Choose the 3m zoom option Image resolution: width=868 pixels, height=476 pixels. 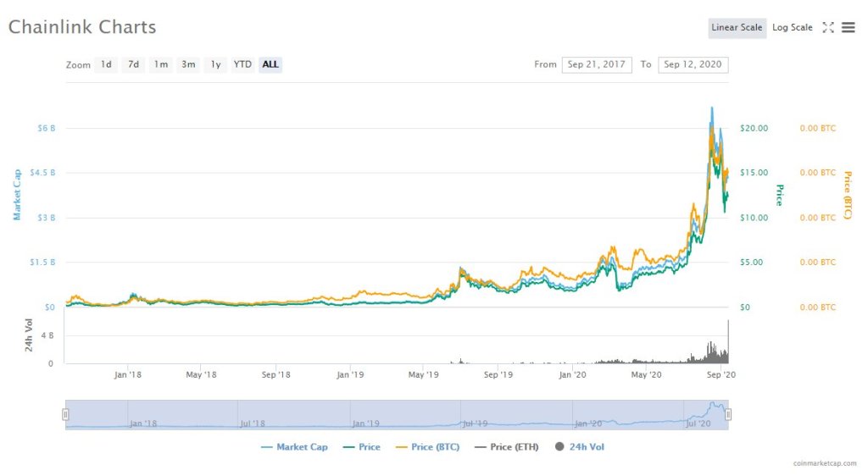(x=188, y=64)
